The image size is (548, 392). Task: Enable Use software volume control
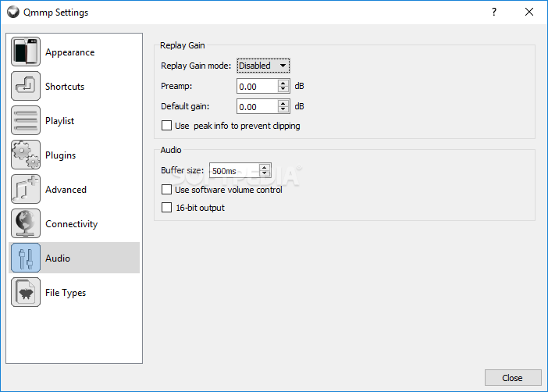[167, 190]
